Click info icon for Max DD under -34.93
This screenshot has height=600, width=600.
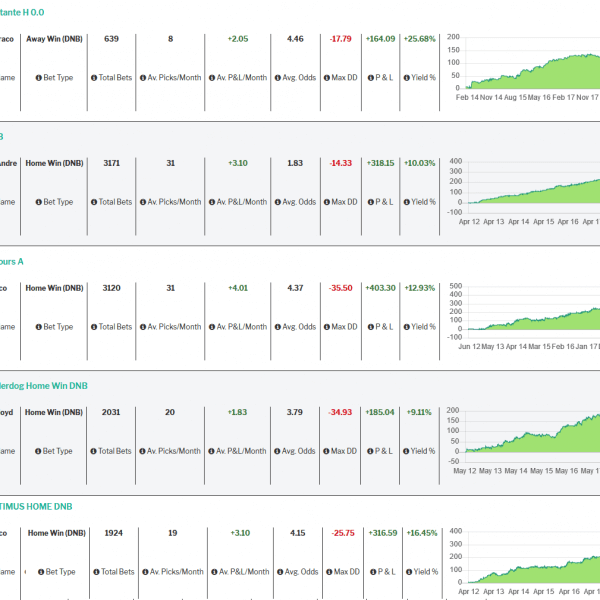[326, 451]
